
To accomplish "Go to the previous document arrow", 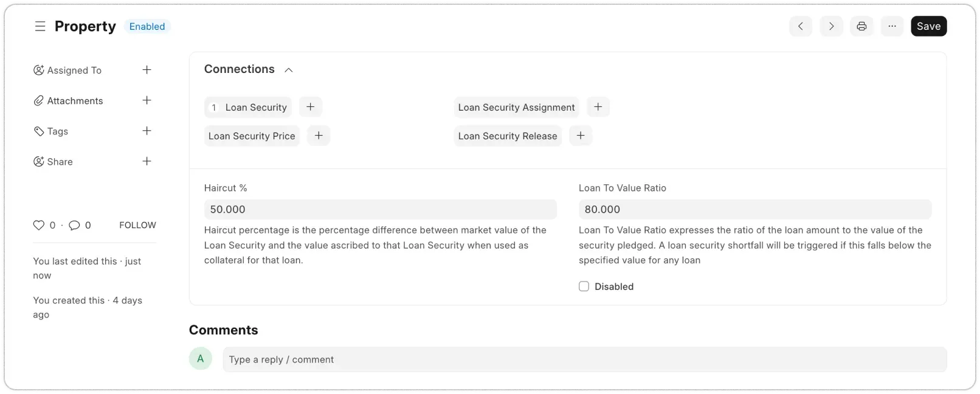I will coord(801,26).
